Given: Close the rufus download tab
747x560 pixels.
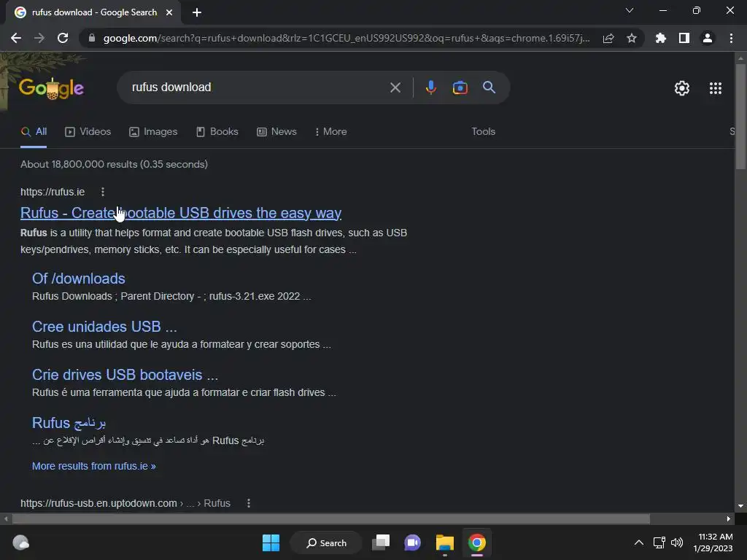Looking at the screenshot, I should [x=169, y=12].
